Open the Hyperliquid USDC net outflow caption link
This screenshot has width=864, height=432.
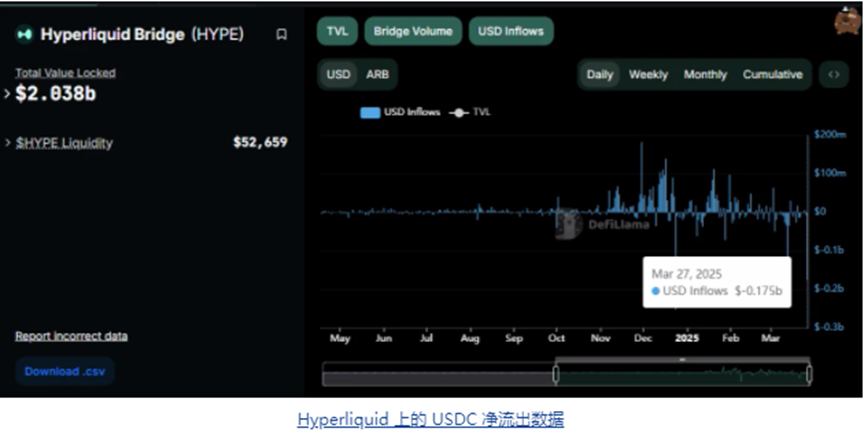[x=430, y=419]
